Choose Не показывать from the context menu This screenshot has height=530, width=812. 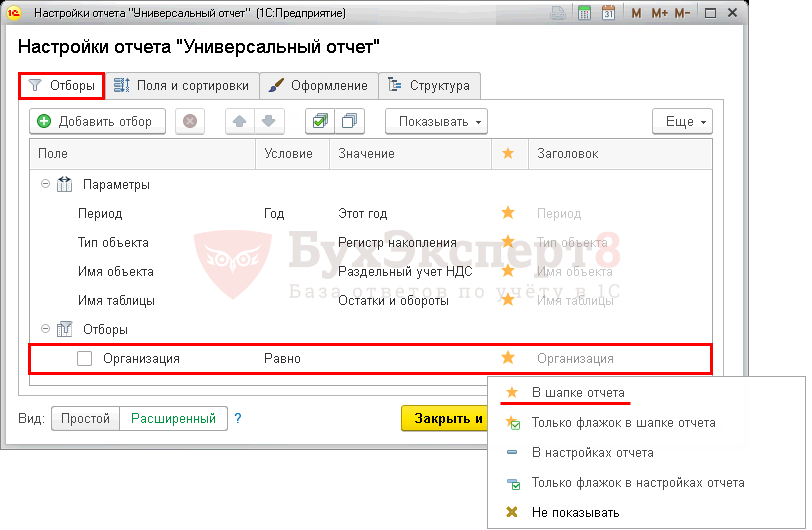pos(575,512)
